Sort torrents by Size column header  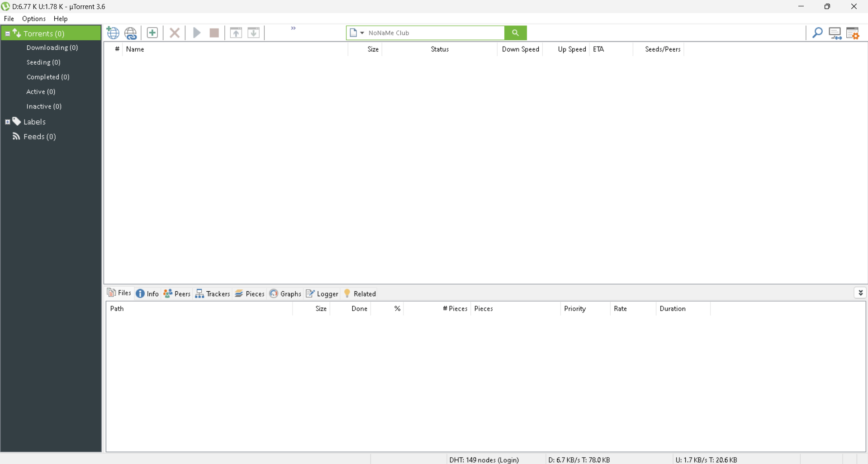tap(365, 49)
